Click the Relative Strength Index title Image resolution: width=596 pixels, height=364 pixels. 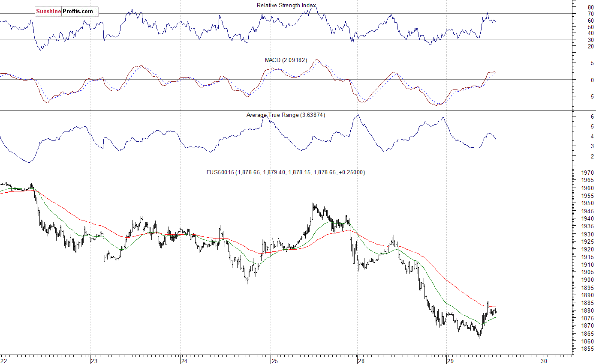[x=286, y=5]
